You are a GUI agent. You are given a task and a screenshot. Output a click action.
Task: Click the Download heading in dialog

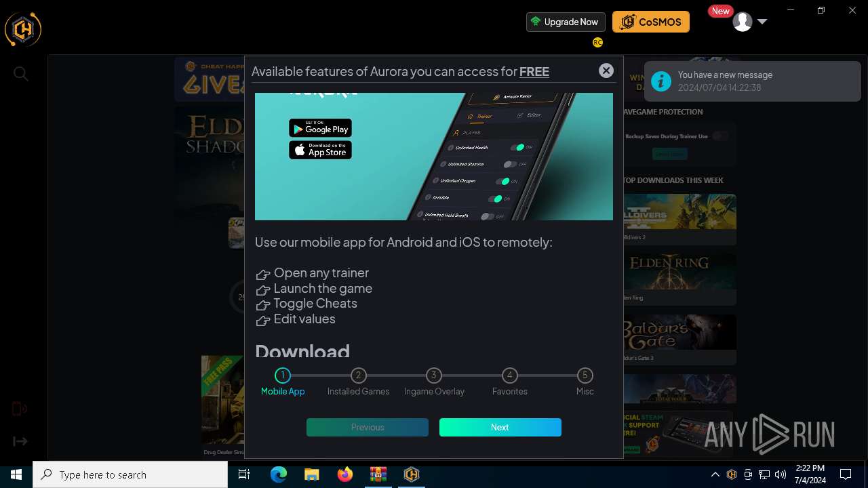pos(302,351)
